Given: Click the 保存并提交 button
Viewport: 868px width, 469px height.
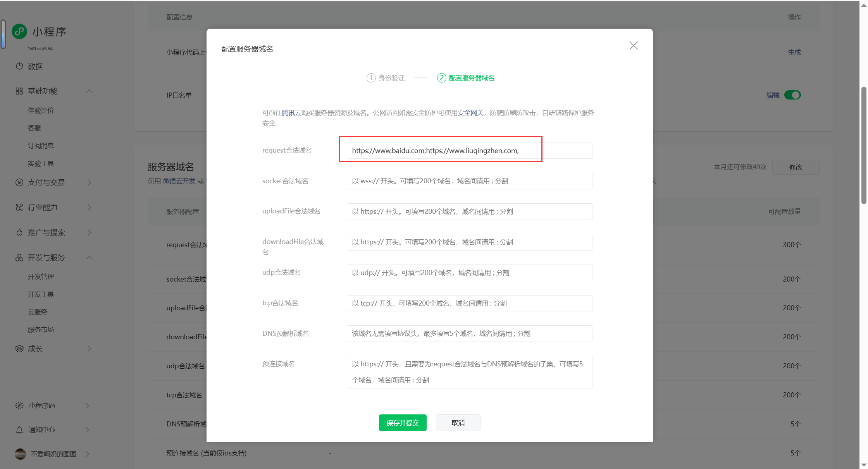Looking at the screenshot, I should pyautogui.click(x=403, y=423).
